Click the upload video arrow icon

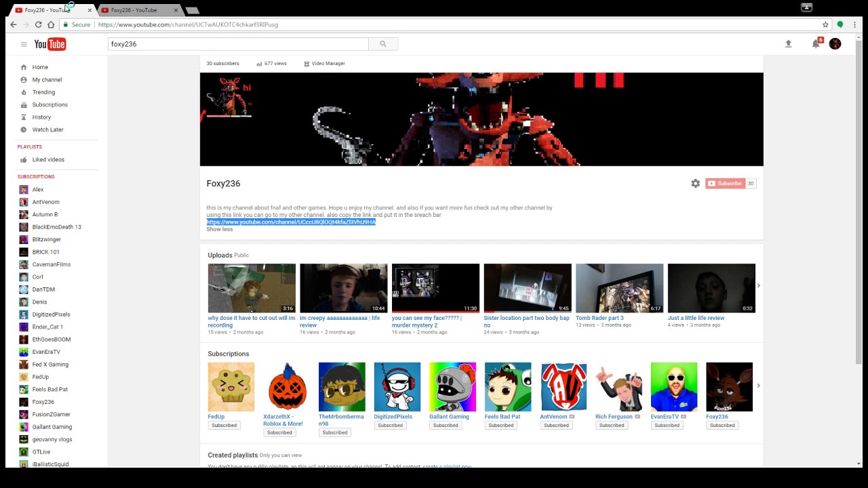pos(788,44)
